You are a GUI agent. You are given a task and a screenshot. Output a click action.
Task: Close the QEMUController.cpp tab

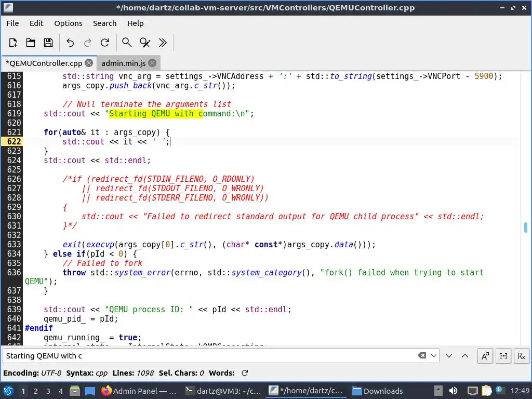[x=89, y=63]
